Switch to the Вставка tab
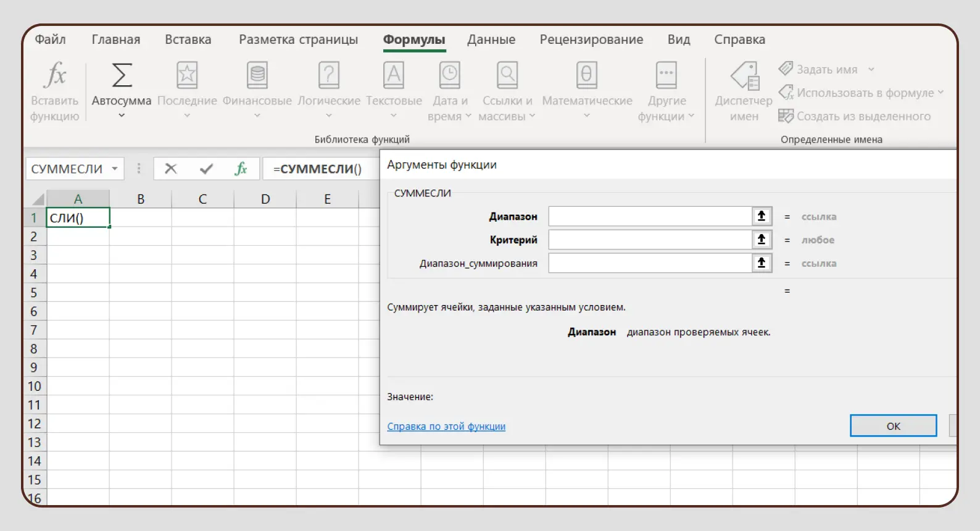This screenshot has height=531, width=980. (188, 40)
